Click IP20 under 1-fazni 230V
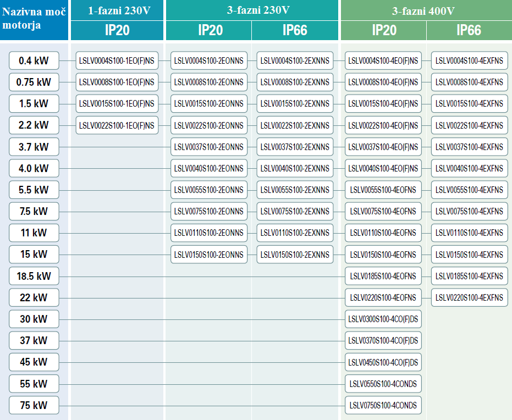The image size is (512, 420). 117,30
